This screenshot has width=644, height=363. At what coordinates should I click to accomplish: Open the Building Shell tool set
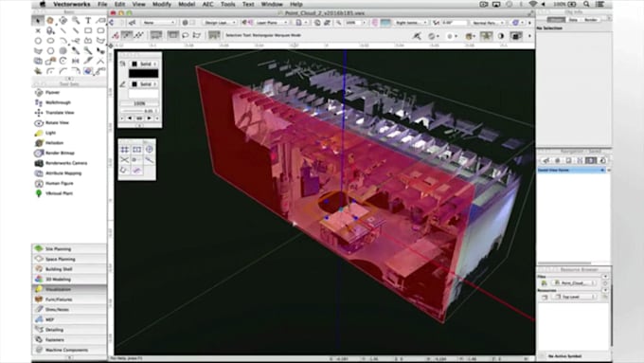pos(69,269)
